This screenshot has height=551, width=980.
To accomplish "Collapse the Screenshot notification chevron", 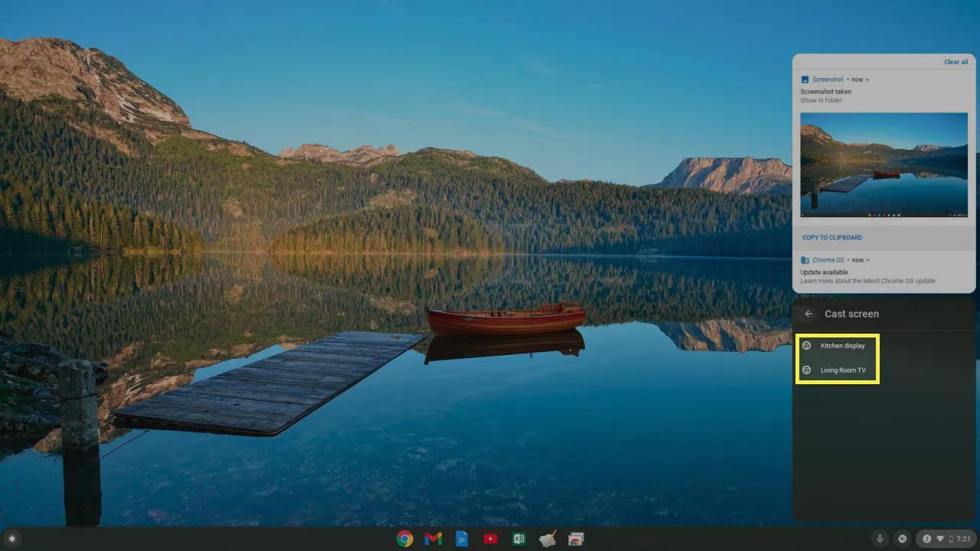I will click(x=867, y=80).
